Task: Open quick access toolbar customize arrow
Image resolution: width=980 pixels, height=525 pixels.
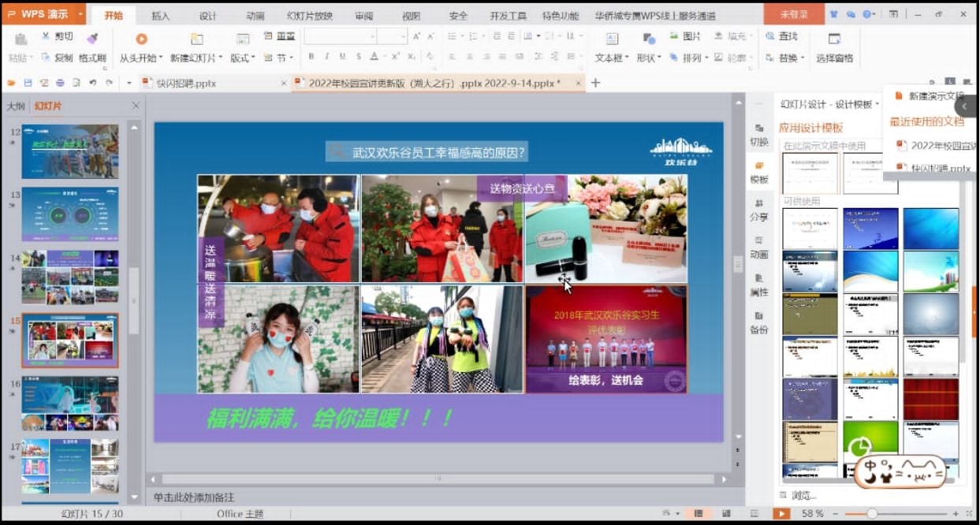Action: click(x=129, y=83)
